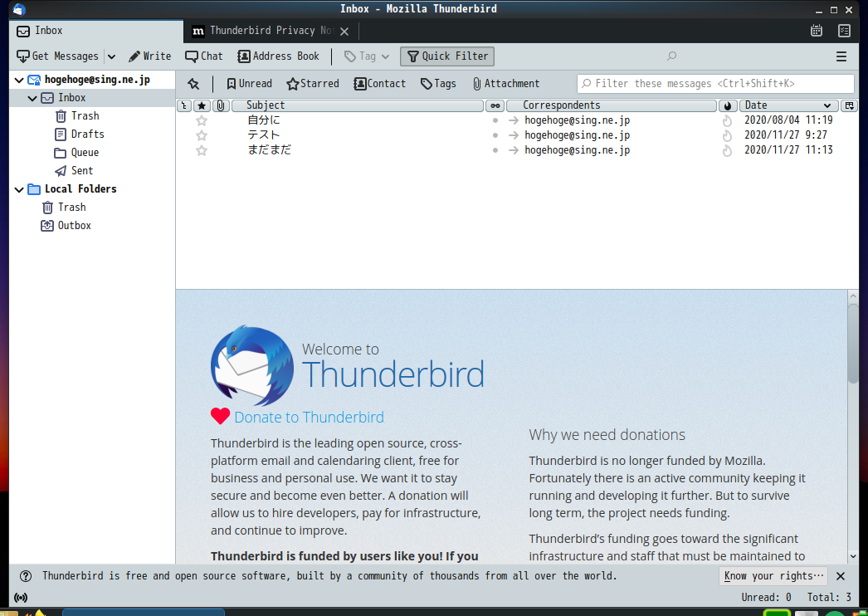Click the scrollbar down arrow

coord(853,557)
